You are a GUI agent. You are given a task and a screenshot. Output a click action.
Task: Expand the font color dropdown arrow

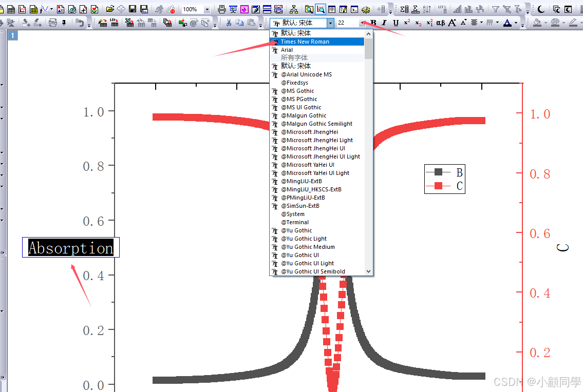tap(516, 23)
